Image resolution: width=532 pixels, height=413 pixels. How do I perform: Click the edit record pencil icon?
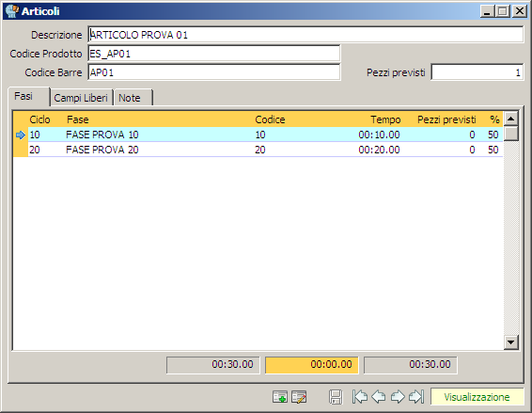point(299,397)
